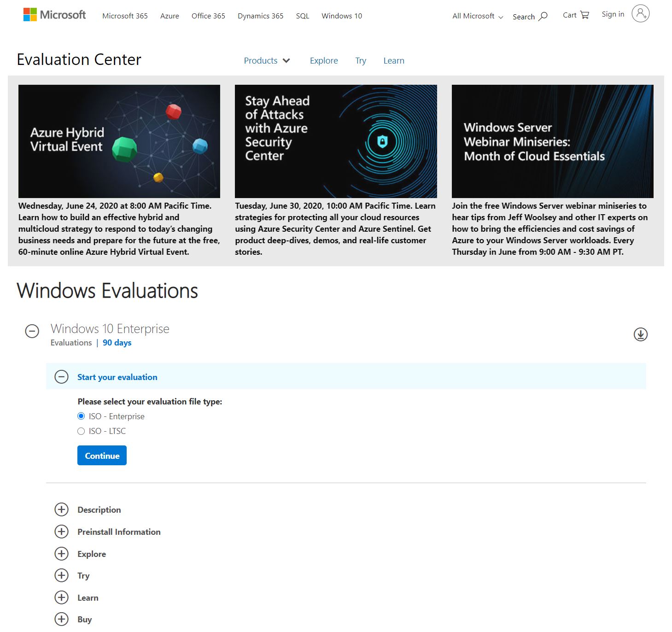
Task: Open Microsoft 365 in top navigation
Action: coord(125,16)
